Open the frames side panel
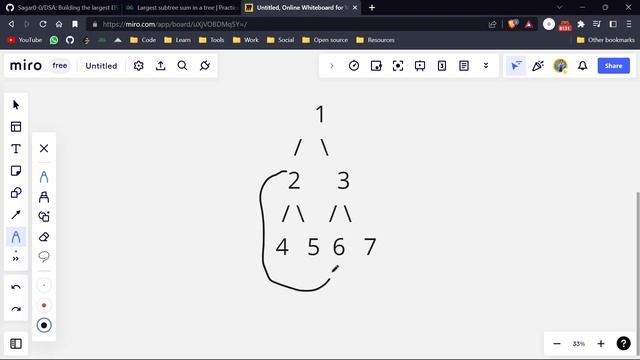Screen dimensions: 640x360 click(x=16, y=344)
